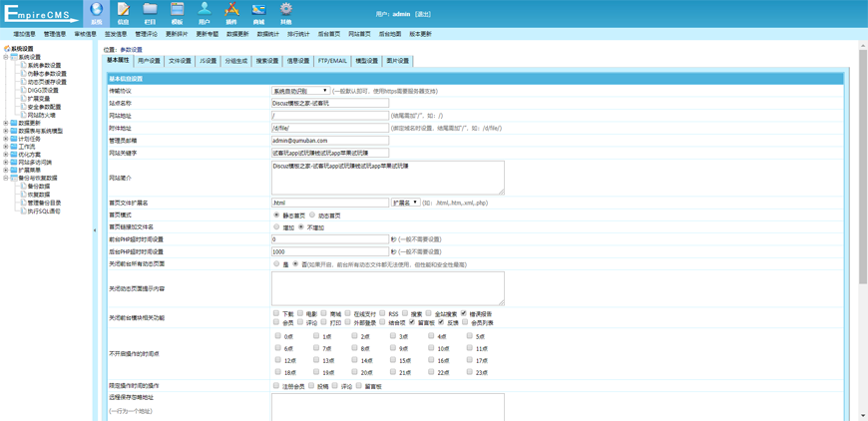Click the vertical page scrollbar thumb

point(863,165)
